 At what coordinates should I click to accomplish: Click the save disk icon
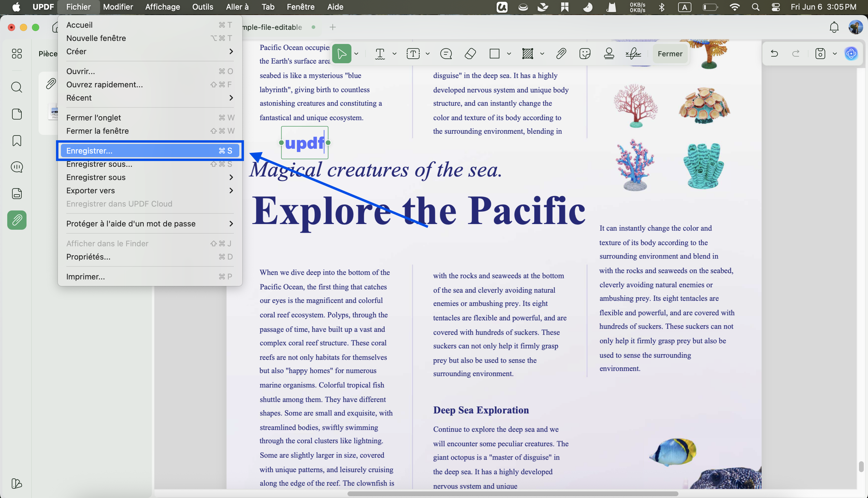[x=820, y=54]
